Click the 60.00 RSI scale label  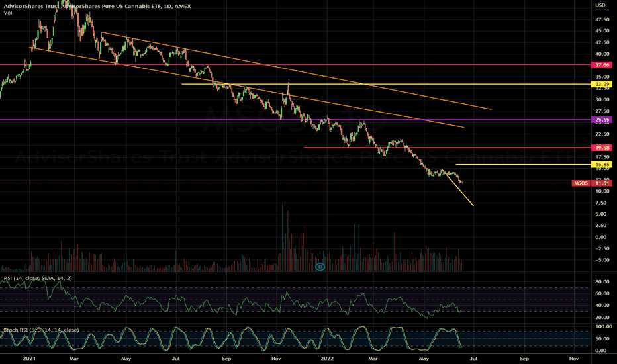click(x=602, y=293)
